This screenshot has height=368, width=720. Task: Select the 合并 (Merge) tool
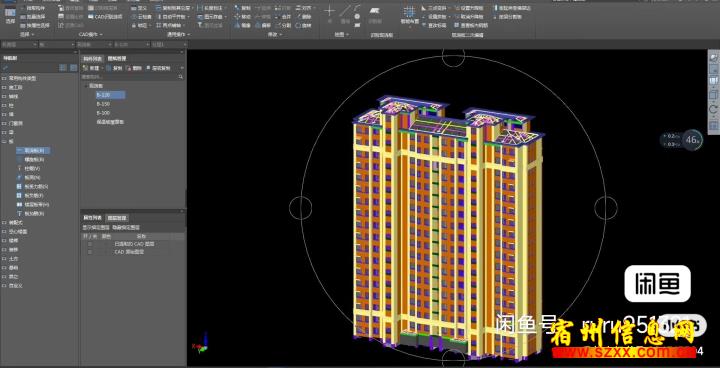coord(283,17)
